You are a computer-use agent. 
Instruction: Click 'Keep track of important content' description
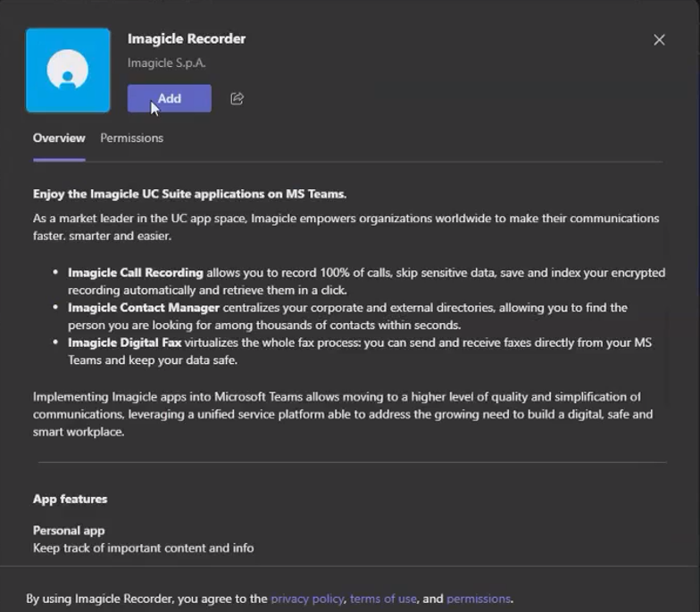pos(143,548)
